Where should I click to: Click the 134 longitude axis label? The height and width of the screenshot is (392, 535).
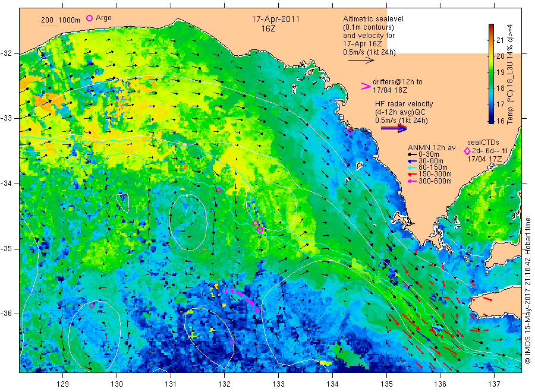coord(332,384)
